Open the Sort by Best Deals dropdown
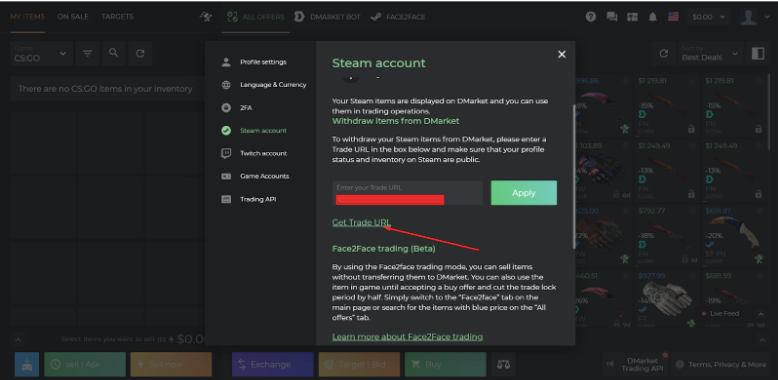 [710, 54]
